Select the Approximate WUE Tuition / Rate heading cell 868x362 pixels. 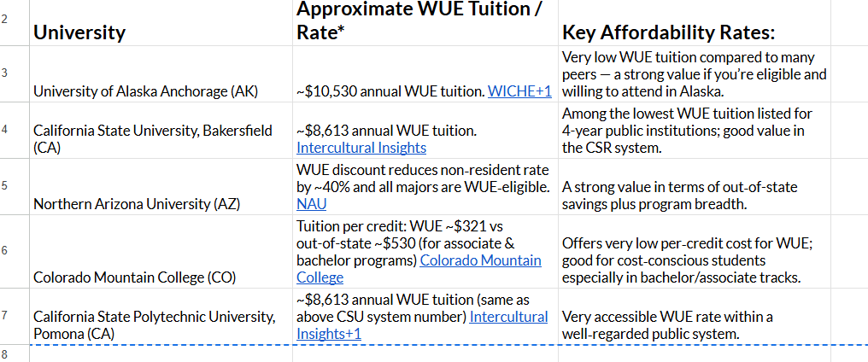[x=425, y=22]
